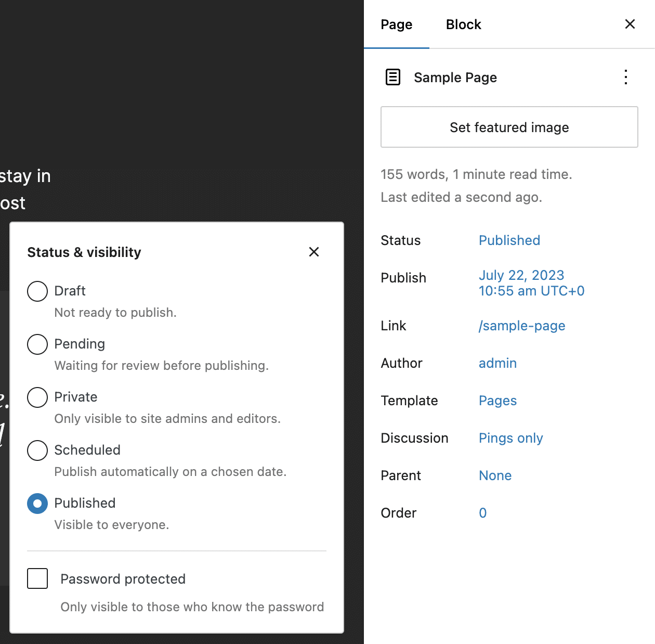The image size is (655, 644).
Task: Open the Pings only discussion setting
Action: coord(510,438)
